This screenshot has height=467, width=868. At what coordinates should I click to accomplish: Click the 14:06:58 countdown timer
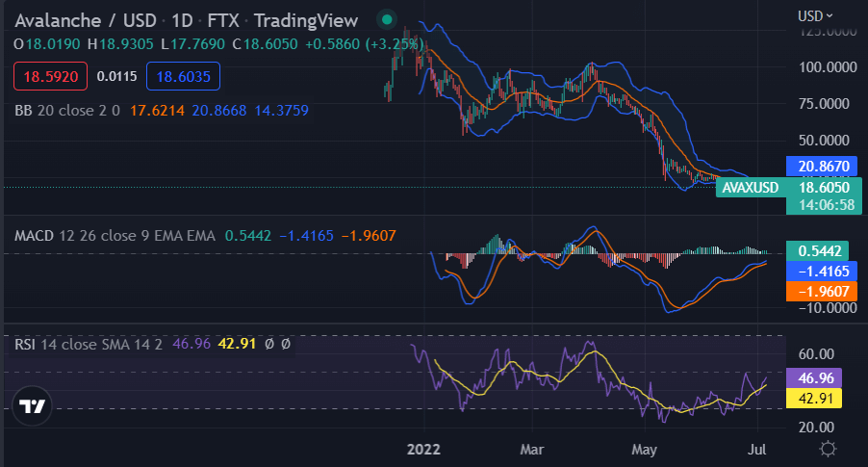[x=826, y=205]
